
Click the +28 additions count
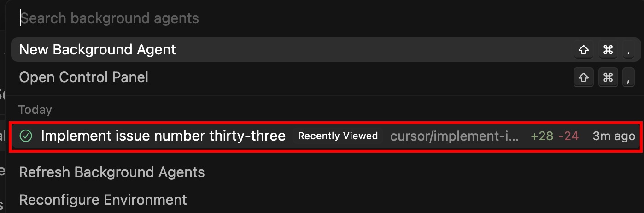coord(542,136)
